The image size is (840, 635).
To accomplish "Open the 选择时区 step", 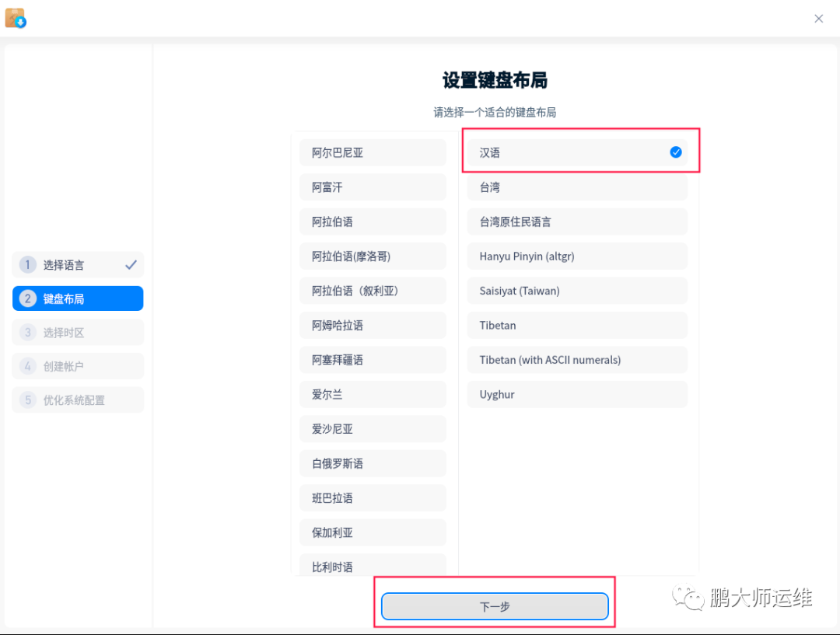I will (78, 332).
